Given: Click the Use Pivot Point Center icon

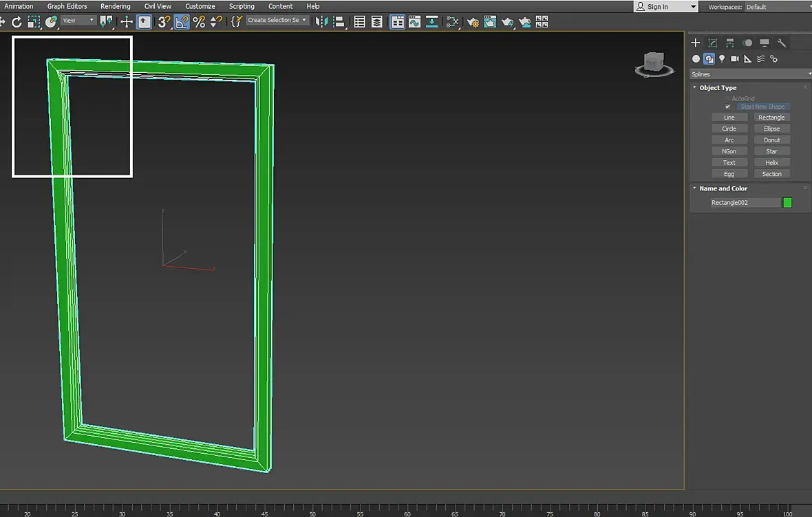Looking at the screenshot, I should pyautogui.click(x=106, y=22).
